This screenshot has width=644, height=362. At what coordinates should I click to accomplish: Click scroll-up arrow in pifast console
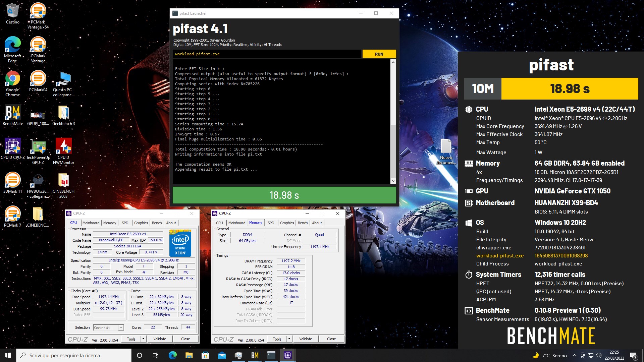coord(393,63)
